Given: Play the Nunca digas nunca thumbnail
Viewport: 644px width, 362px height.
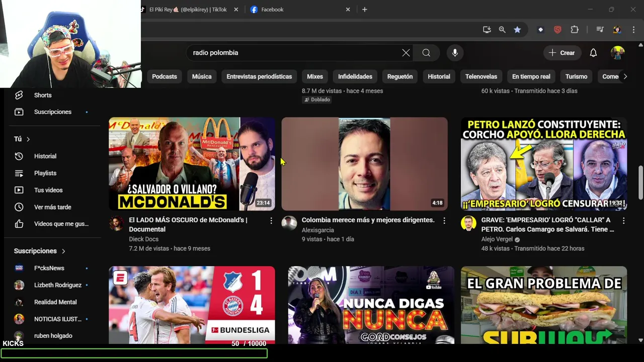Looking at the screenshot, I should [x=371, y=305].
